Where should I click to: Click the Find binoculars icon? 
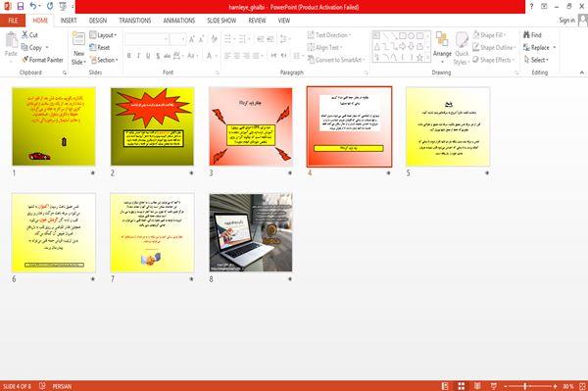526,35
